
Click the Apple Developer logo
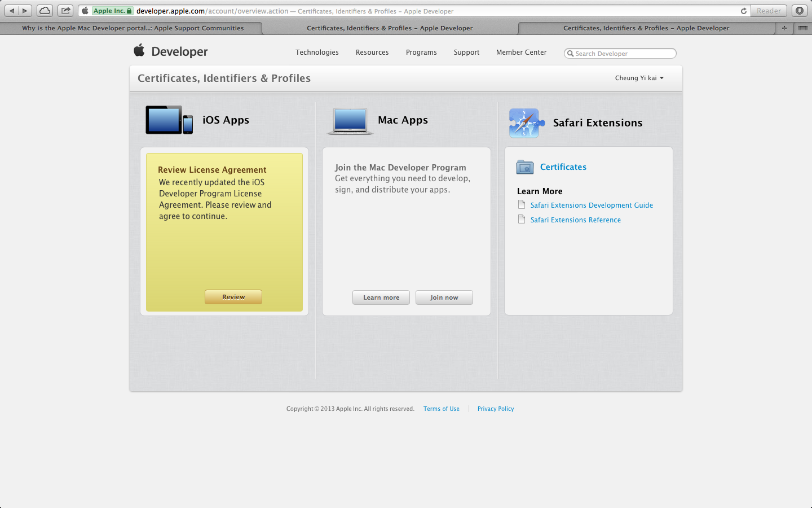[170, 51]
